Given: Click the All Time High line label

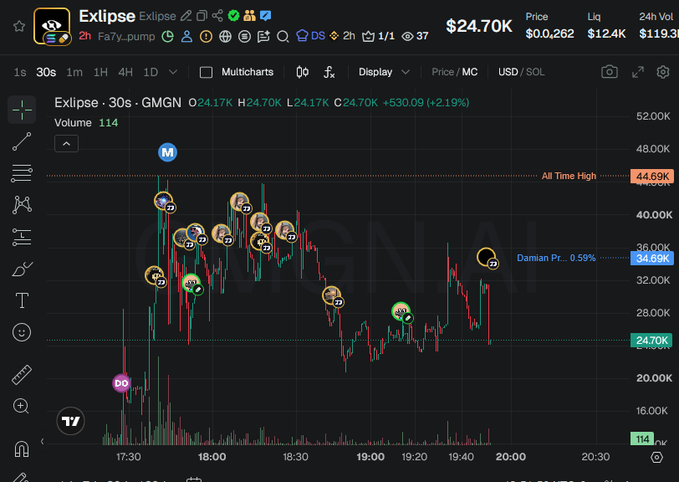Looking at the screenshot, I should (x=569, y=176).
